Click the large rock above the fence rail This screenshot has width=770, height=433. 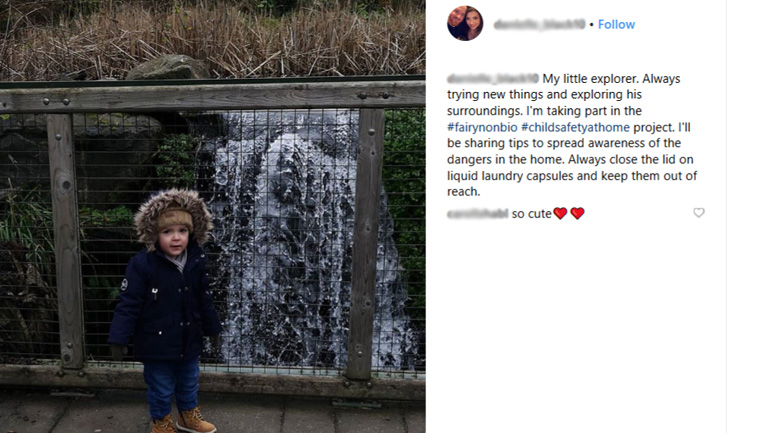(x=168, y=67)
